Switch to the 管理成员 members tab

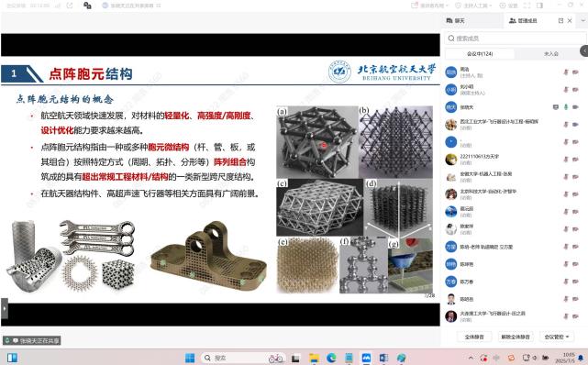[523, 20]
